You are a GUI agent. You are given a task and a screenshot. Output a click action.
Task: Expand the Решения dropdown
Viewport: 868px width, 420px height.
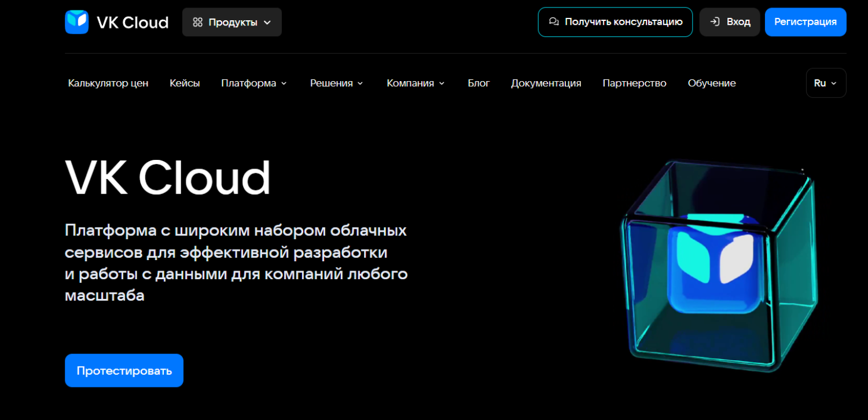(x=336, y=83)
